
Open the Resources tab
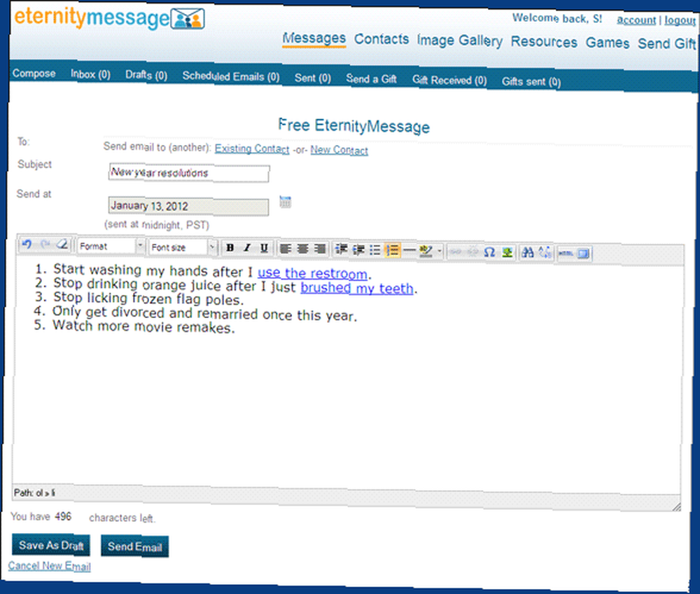(x=544, y=42)
